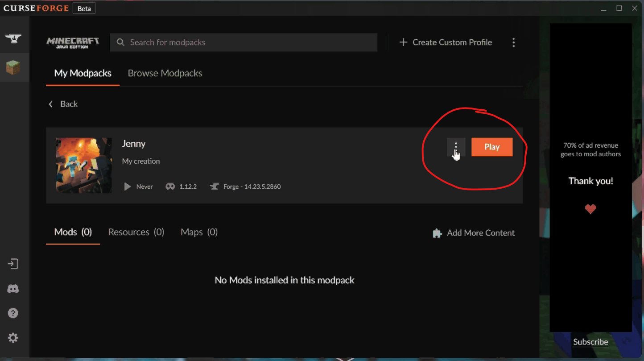Click the puzzle piece add content icon
The image size is (644, 361).
438,233
